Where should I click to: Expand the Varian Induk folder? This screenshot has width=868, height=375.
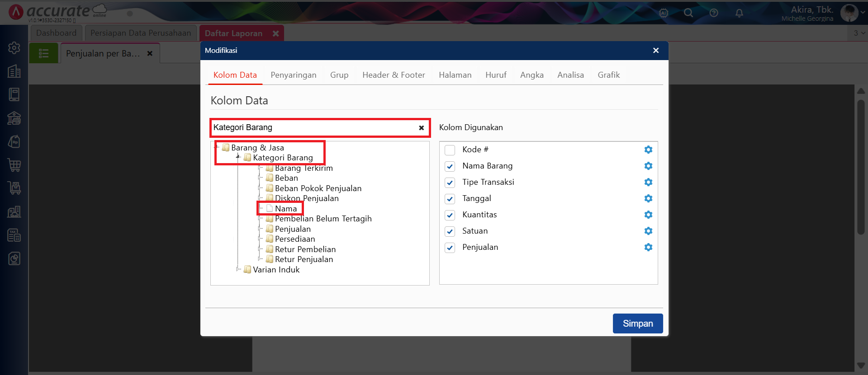click(238, 269)
